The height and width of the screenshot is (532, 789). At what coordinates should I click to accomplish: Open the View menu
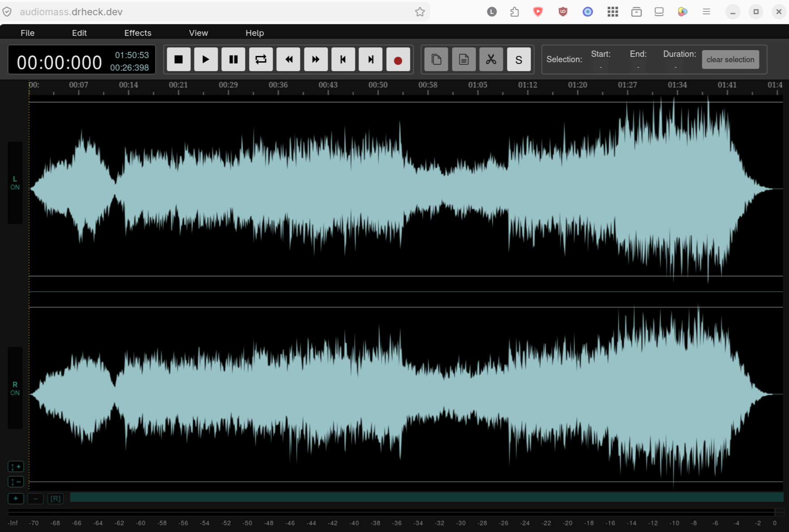click(x=198, y=33)
